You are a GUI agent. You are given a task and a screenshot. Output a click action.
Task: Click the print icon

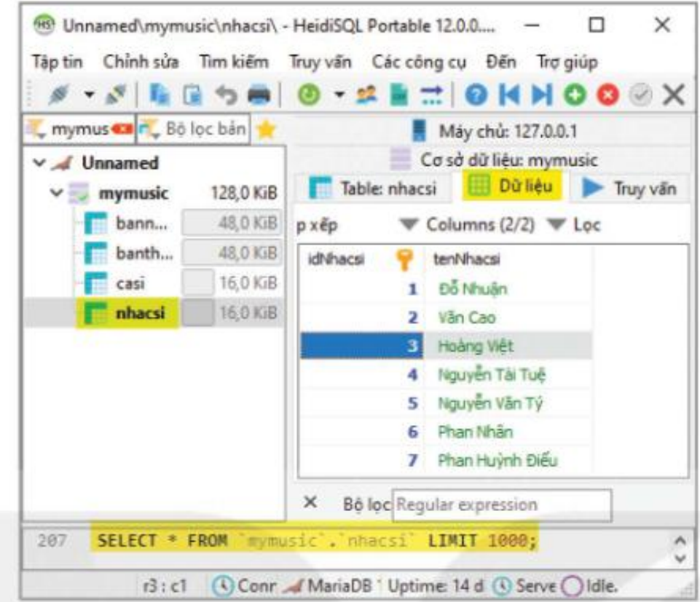click(x=259, y=95)
